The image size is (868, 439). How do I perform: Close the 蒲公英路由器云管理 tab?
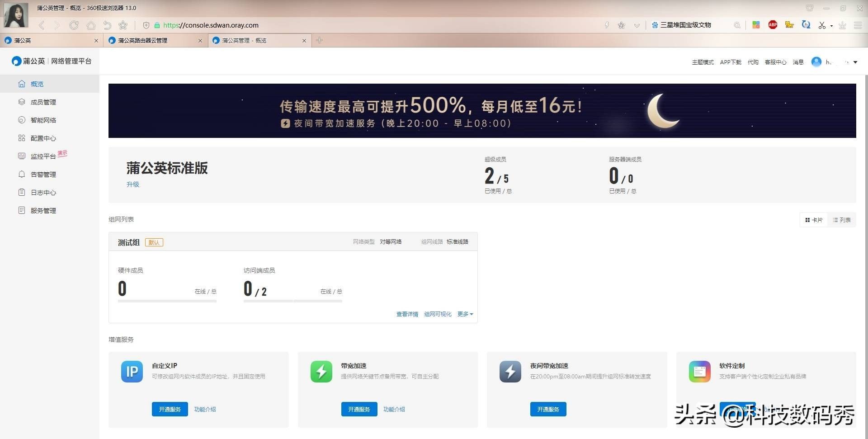200,41
